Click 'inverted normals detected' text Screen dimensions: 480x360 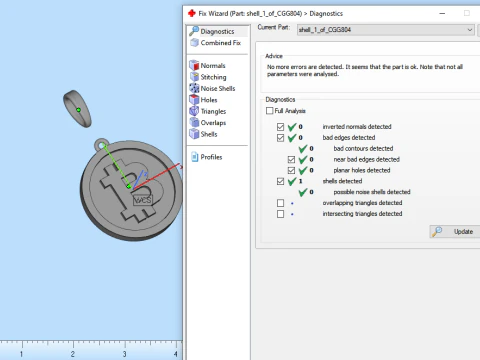tap(357, 127)
